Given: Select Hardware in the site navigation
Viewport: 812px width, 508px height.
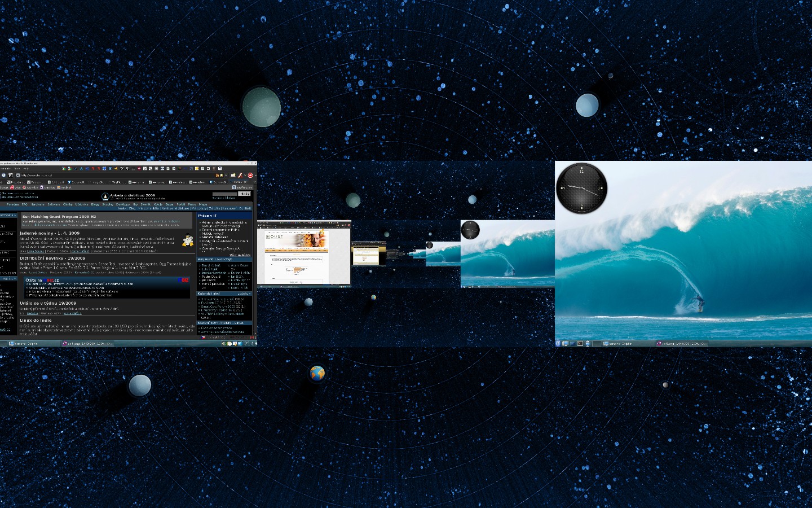Looking at the screenshot, I should [37, 204].
